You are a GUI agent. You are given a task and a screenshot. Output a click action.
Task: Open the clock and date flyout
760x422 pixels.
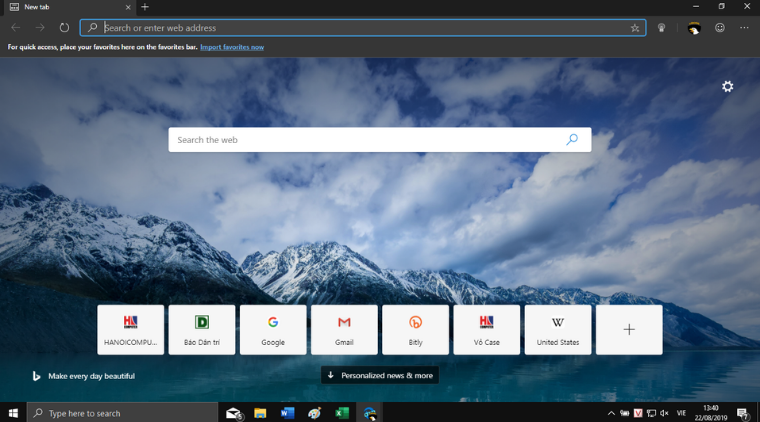point(711,413)
